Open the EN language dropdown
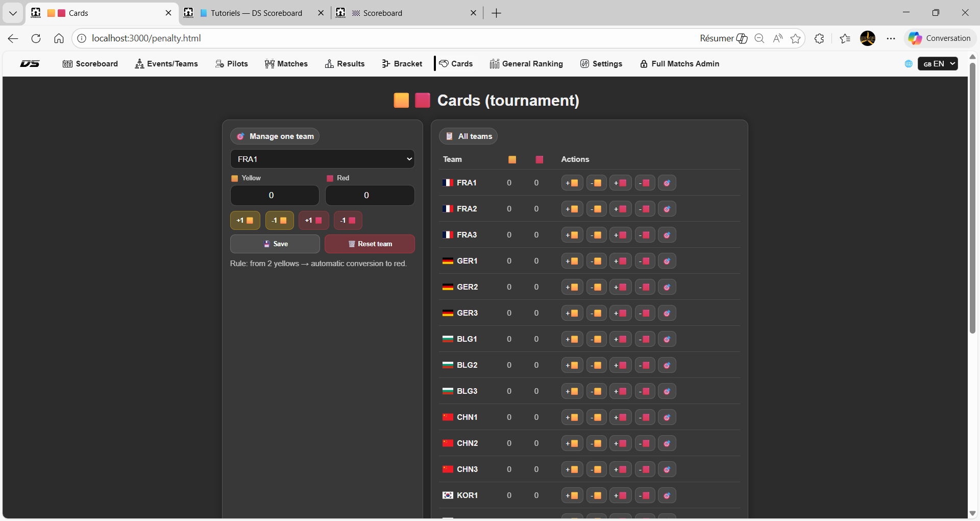 click(938, 64)
